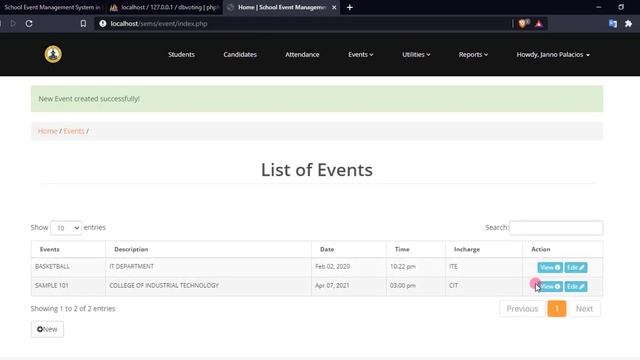Image resolution: width=640 pixels, height=360 pixels.
Task: Switch to the first School Event Management tab
Action: (52, 7)
